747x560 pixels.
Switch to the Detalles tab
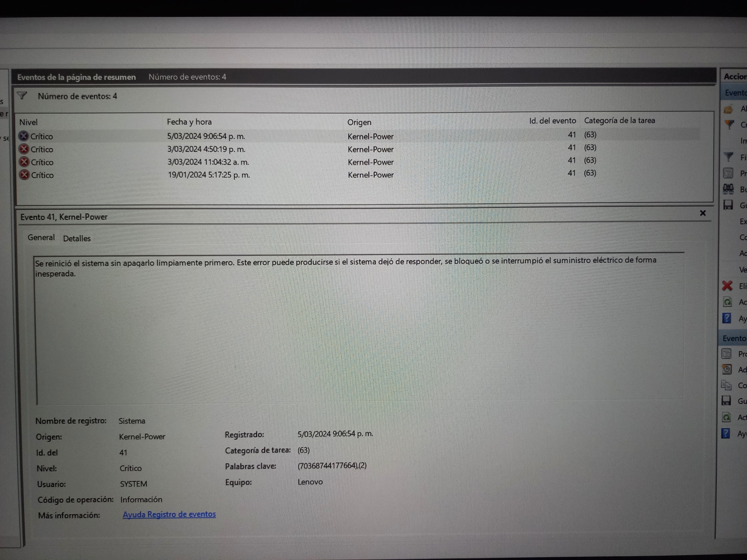point(77,238)
